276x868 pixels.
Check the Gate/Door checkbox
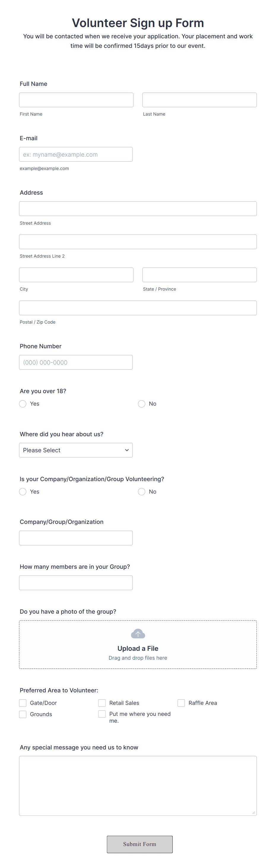point(23,703)
